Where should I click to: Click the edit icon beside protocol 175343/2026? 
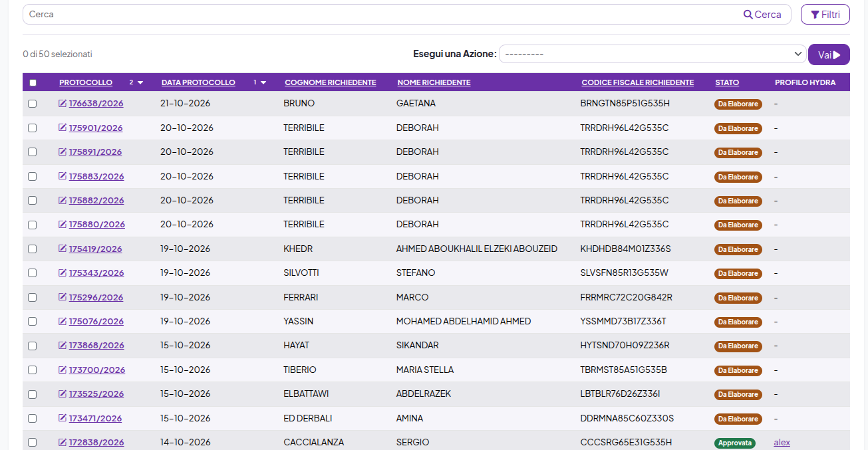[x=63, y=273]
